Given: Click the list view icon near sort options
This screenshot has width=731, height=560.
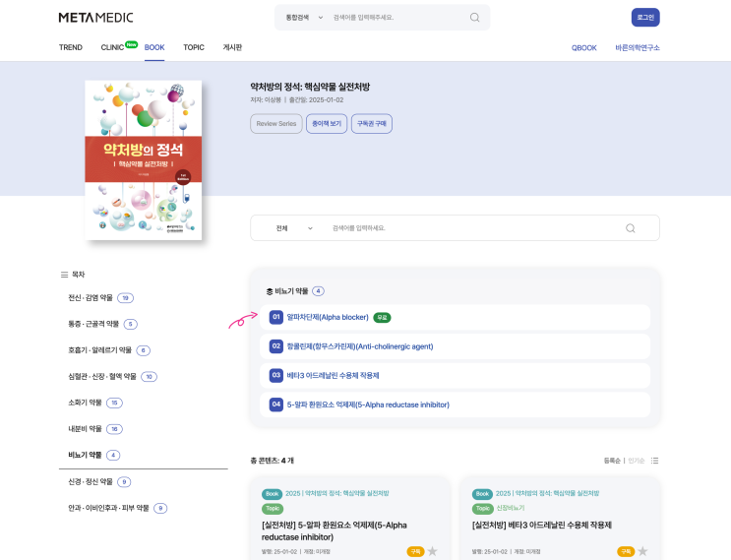Looking at the screenshot, I should pos(654,461).
